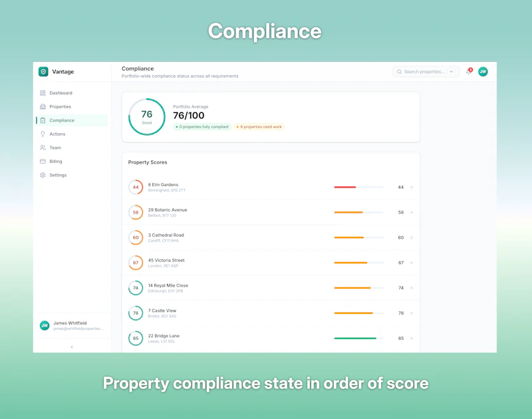The image size is (532, 419).
Task: Click the 76/100 portfolio average value
Action: 189,116
